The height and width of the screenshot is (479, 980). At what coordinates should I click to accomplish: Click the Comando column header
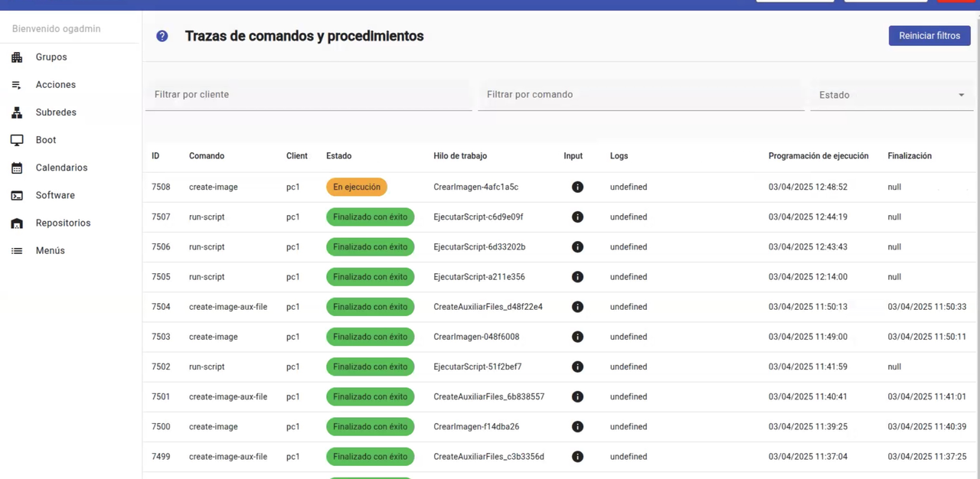[x=207, y=156]
